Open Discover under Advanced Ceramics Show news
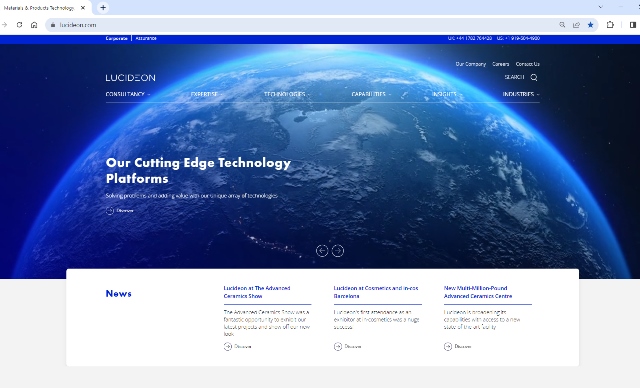The height and width of the screenshot is (388, 640). pyautogui.click(x=238, y=346)
